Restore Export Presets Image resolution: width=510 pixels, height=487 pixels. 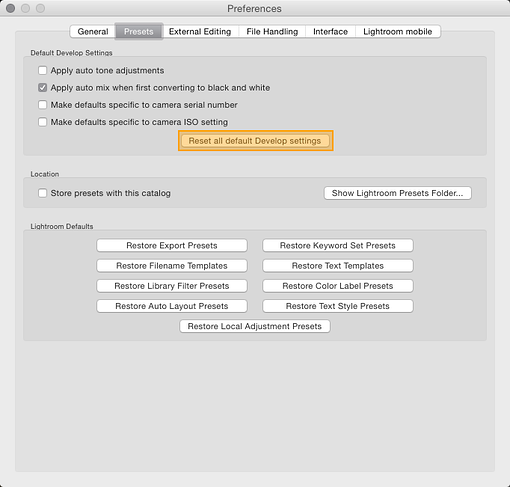tap(172, 246)
